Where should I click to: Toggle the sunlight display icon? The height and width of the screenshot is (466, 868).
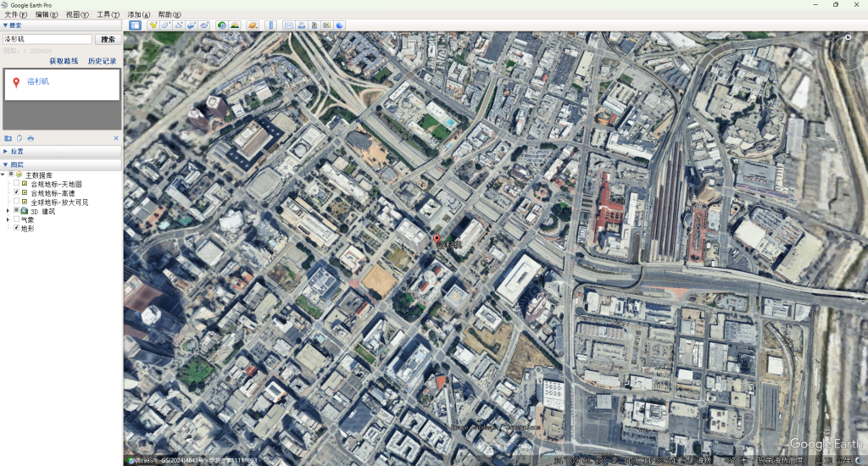pyautogui.click(x=235, y=25)
